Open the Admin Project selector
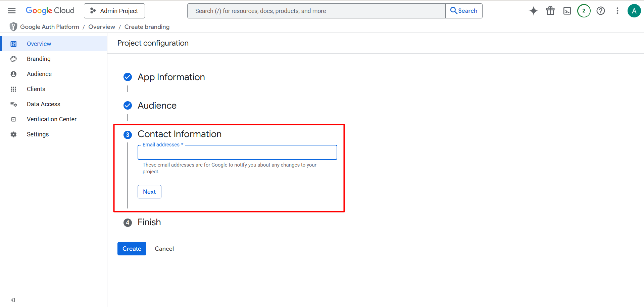Screen dimensions: 644x307 [114, 11]
